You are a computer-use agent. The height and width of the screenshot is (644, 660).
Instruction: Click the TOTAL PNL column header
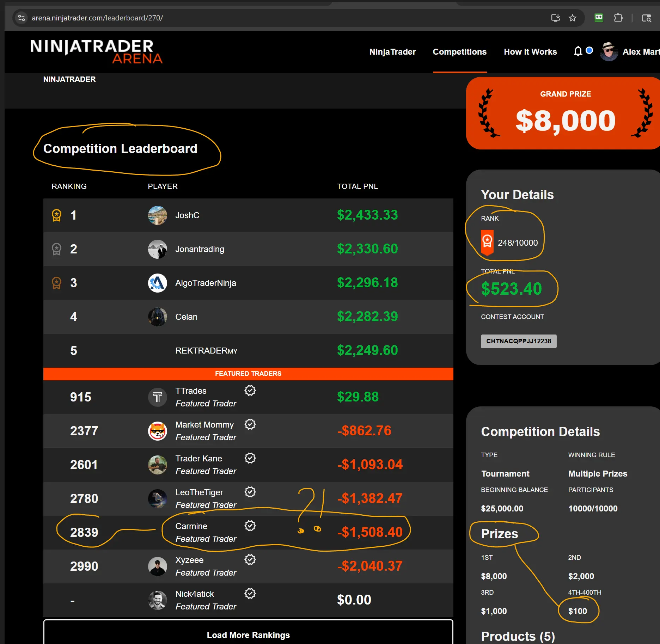(x=357, y=186)
